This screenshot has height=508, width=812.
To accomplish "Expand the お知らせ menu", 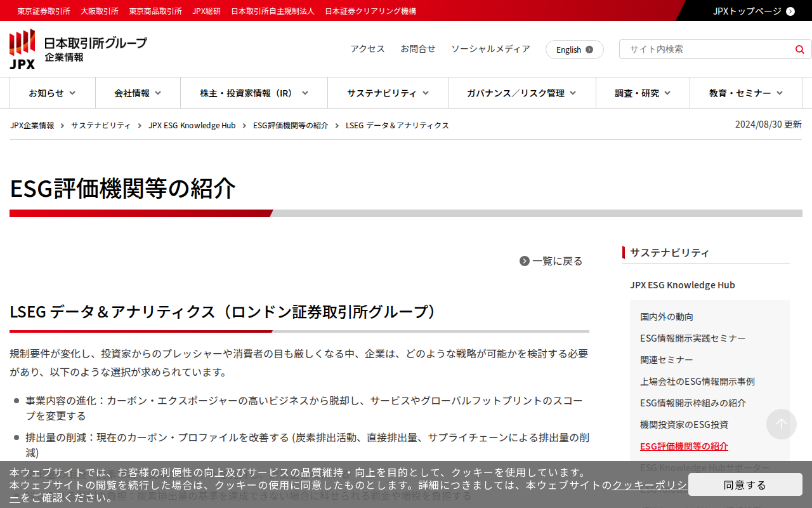I will coord(53,93).
